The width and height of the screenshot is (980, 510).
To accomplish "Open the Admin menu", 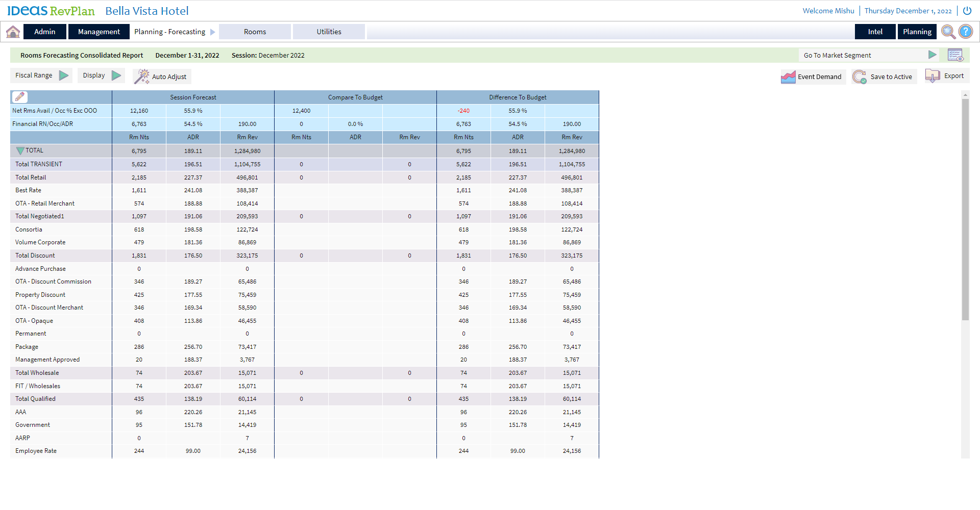I will pyautogui.click(x=45, y=32).
